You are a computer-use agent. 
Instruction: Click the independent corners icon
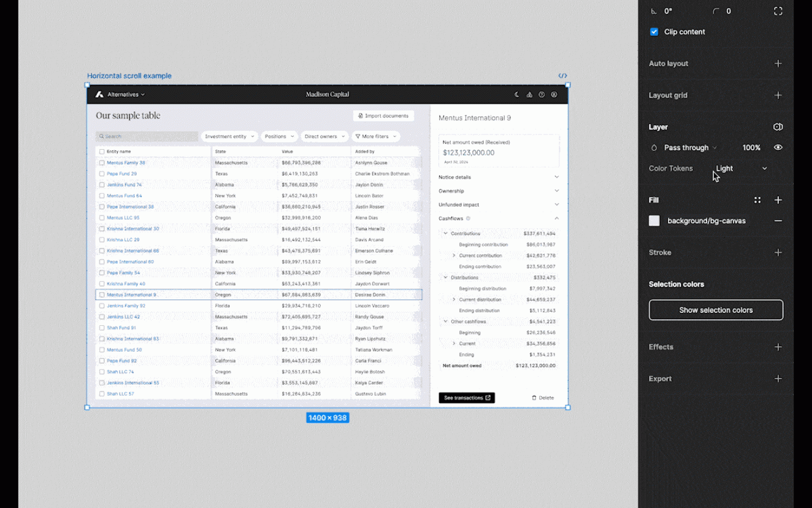pyautogui.click(x=778, y=11)
